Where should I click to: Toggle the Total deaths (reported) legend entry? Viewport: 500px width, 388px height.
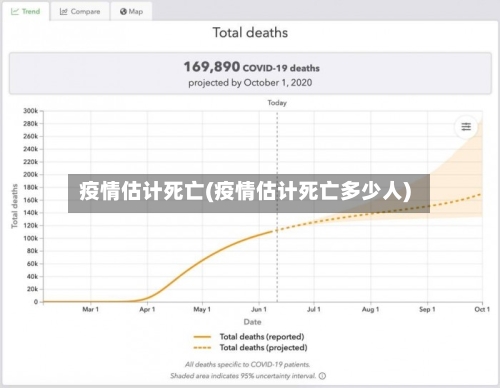[x=249, y=337]
